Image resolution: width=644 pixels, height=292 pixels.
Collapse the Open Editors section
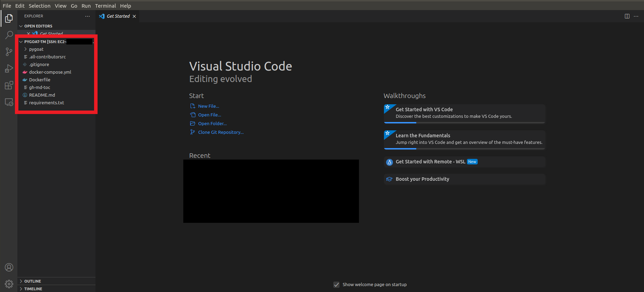click(x=21, y=26)
